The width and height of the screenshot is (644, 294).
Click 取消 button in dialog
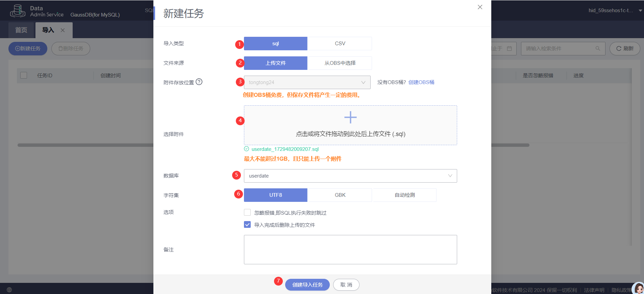coord(346,285)
